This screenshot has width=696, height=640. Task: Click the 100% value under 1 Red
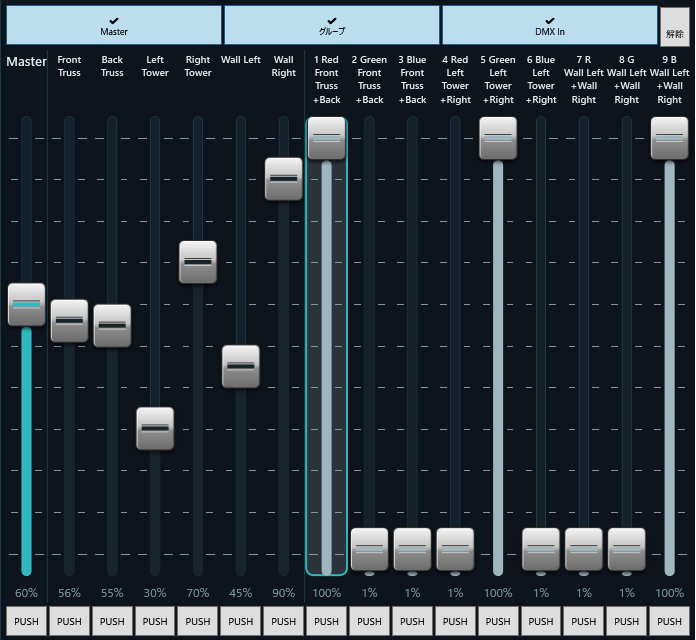tap(327, 593)
